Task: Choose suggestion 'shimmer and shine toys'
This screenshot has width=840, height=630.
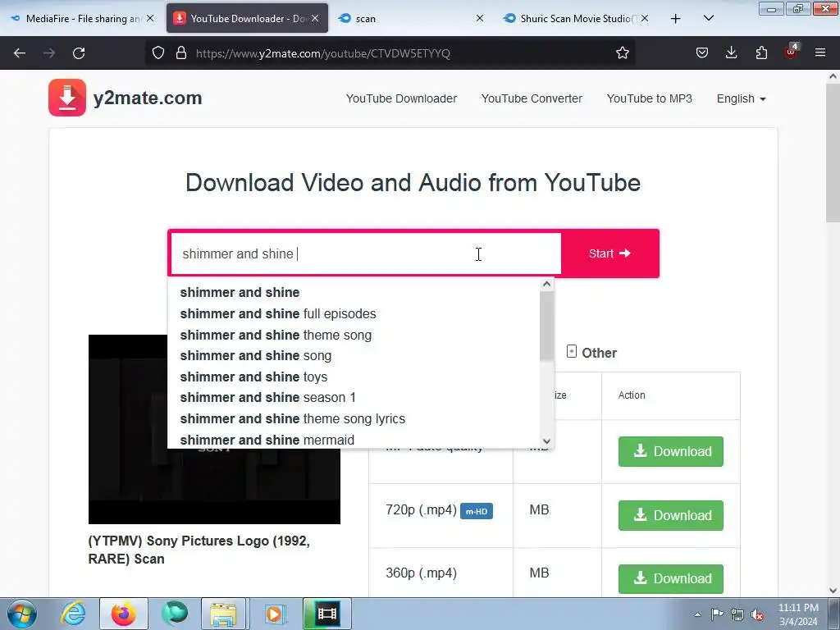Action: (354, 377)
